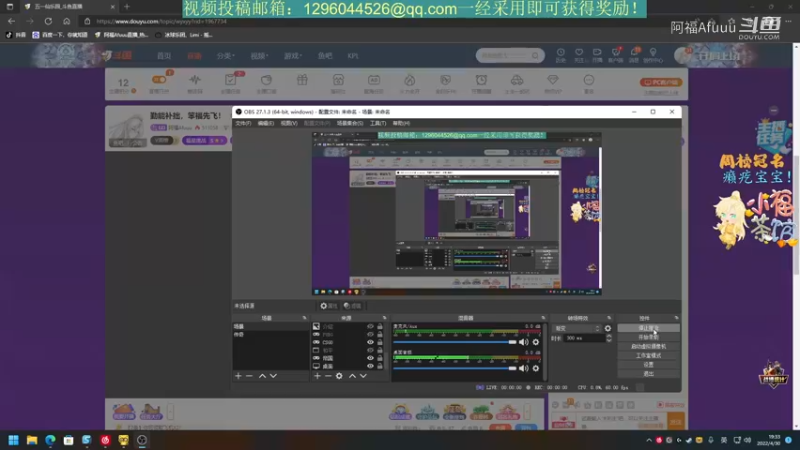Increase transition duration with up arrow

(x=609, y=336)
